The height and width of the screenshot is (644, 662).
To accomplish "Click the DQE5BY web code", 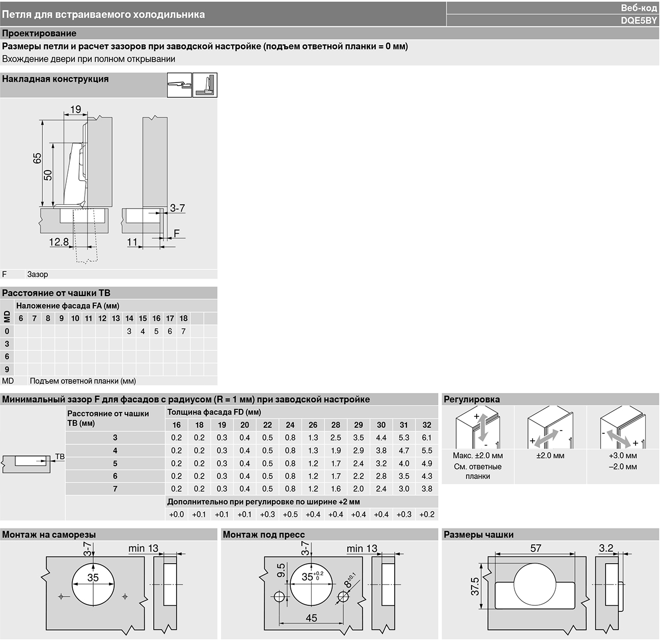I will 639,21.
